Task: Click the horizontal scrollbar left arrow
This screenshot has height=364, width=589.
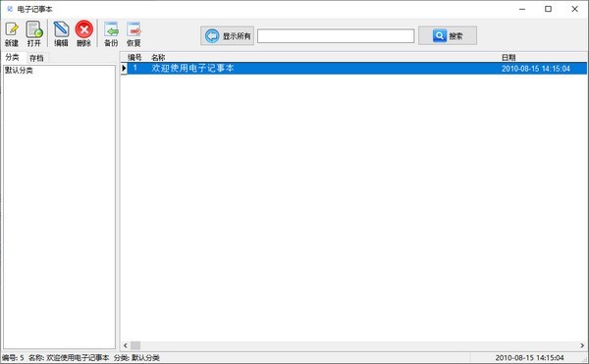Action: coord(126,345)
